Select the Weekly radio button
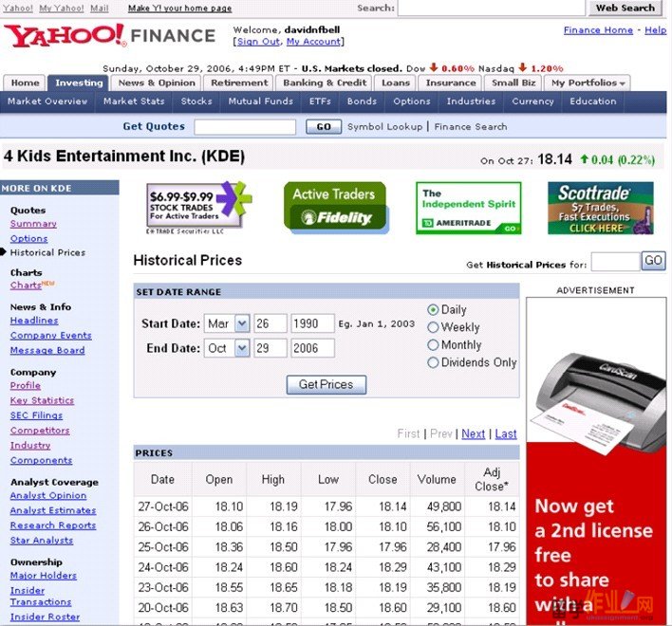672x626 pixels. pyautogui.click(x=433, y=327)
